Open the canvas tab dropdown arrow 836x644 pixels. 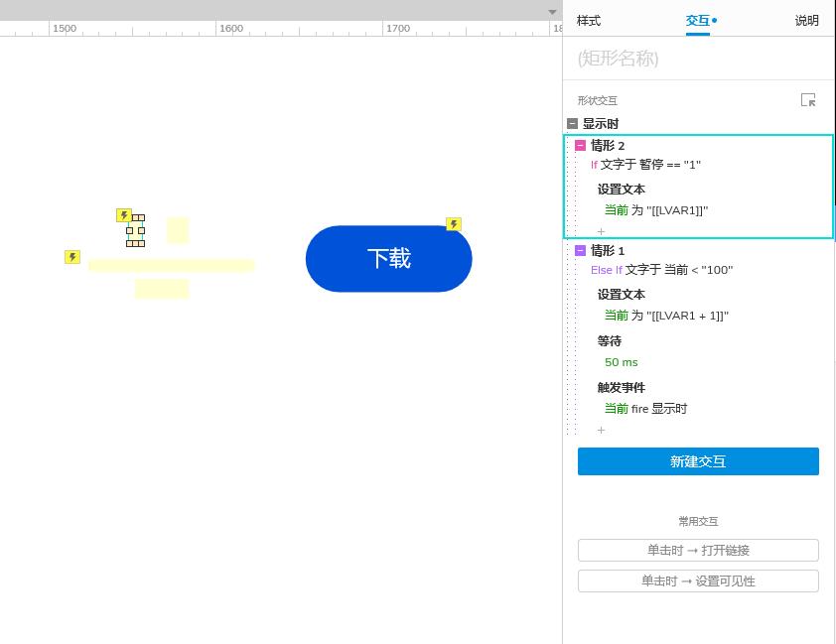(552, 12)
